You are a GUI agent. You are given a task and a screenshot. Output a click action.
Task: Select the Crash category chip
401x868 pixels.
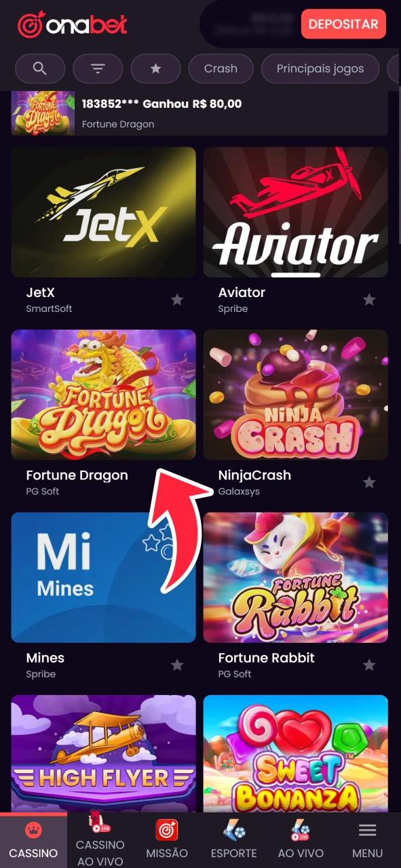221,68
